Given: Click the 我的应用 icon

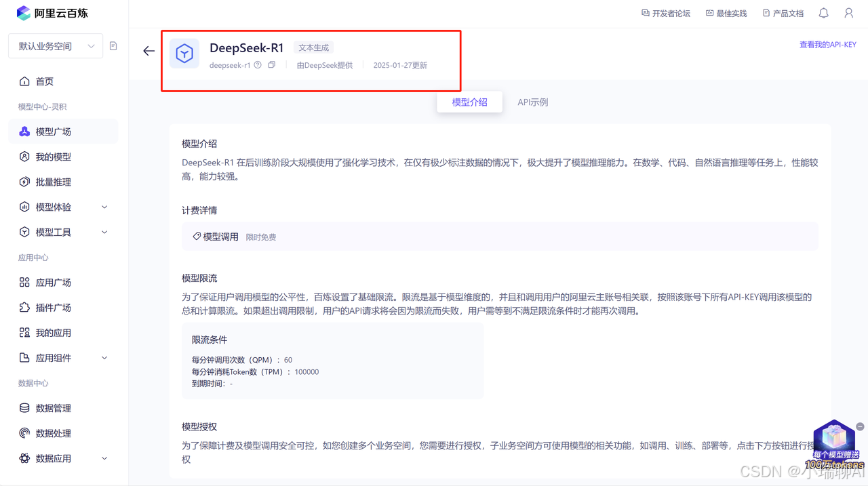Looking at the screenshot, I should 24,332.
